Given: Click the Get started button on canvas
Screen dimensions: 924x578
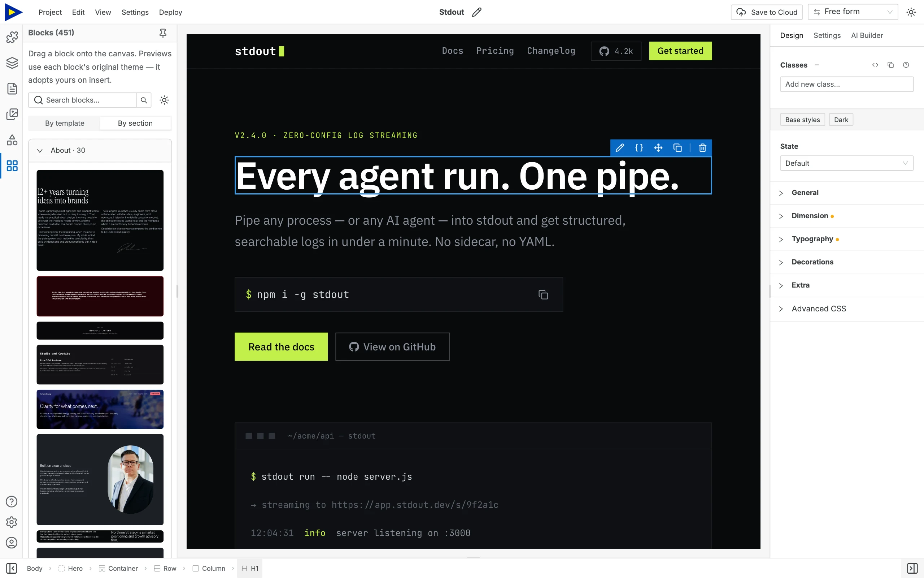Looking at the screenshot, I should [x=680, y=51].
